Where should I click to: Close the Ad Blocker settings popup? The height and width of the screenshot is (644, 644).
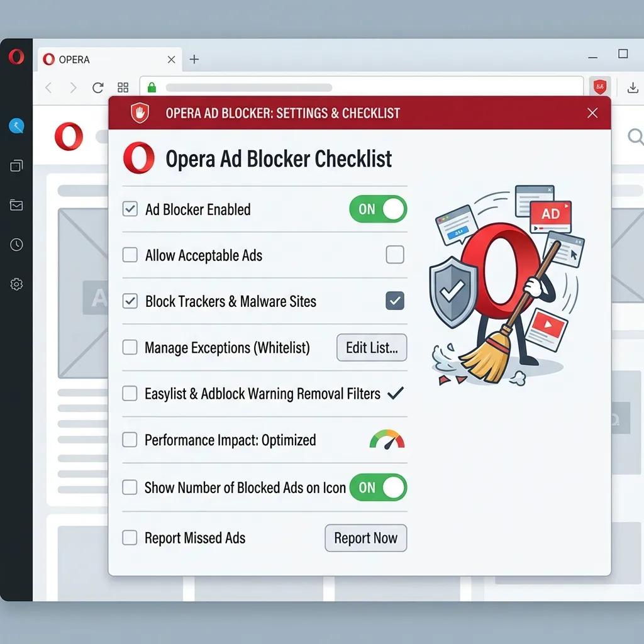[592, 113]
